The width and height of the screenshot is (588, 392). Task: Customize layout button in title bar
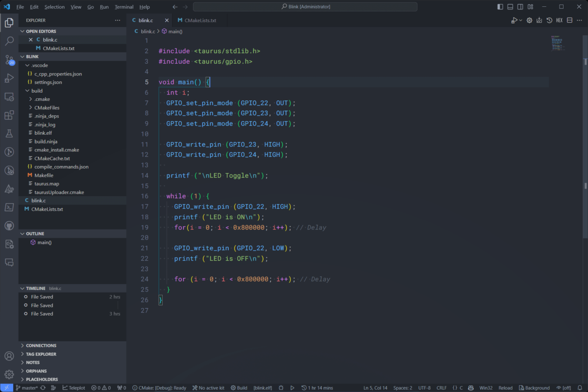[x=531, y=7]
